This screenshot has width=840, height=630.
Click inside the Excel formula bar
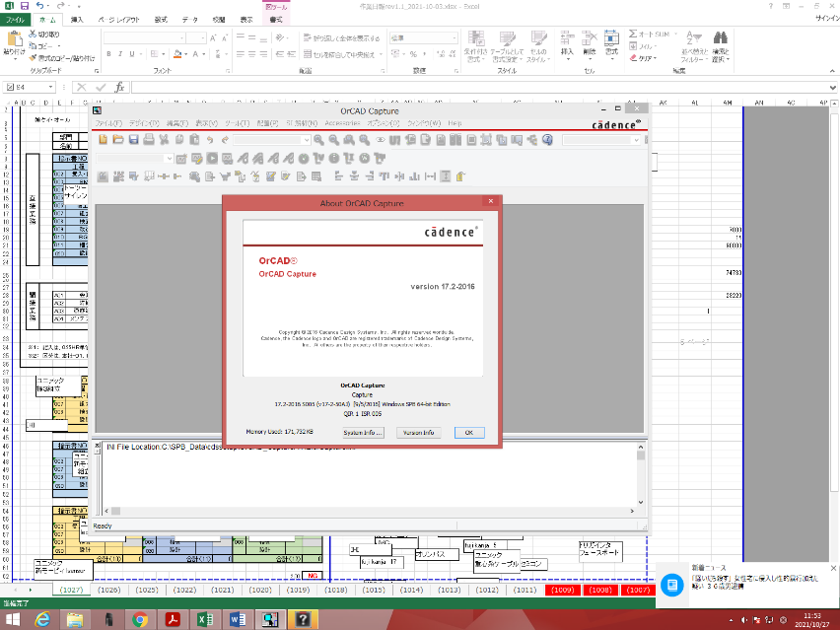pyautogui.click(x=479, y=87)
